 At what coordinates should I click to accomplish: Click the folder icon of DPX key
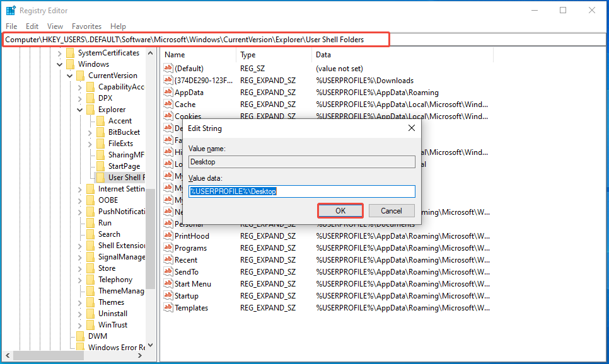(x=91, y=98)
